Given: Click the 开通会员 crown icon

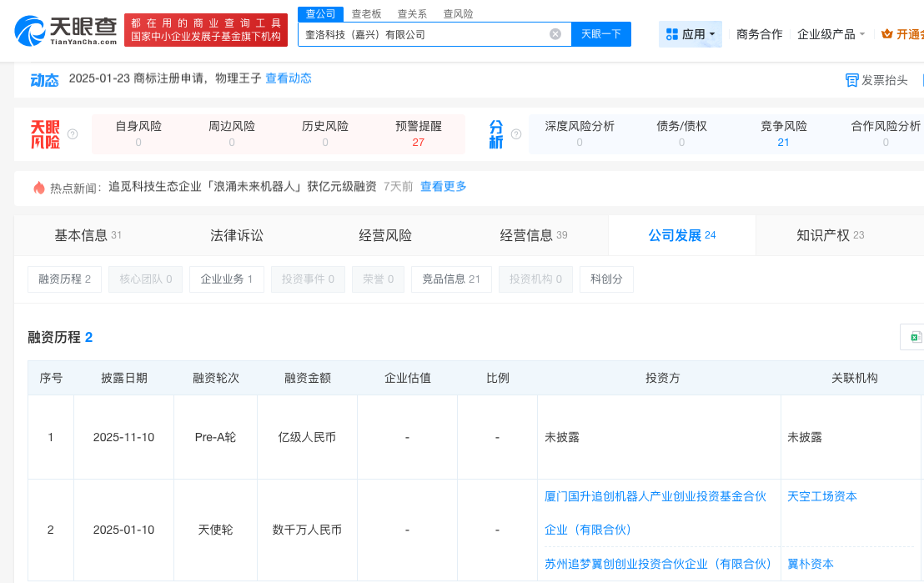Looking at the screenshot, I should coord(887,34).
